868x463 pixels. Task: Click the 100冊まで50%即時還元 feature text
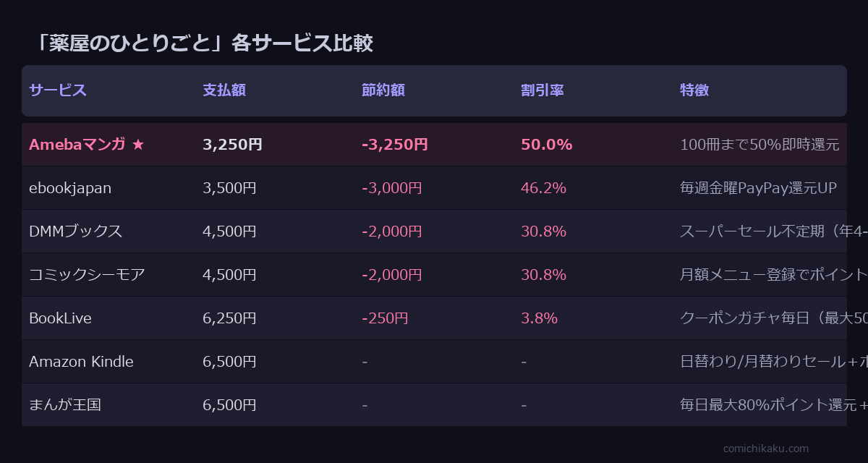759,145
